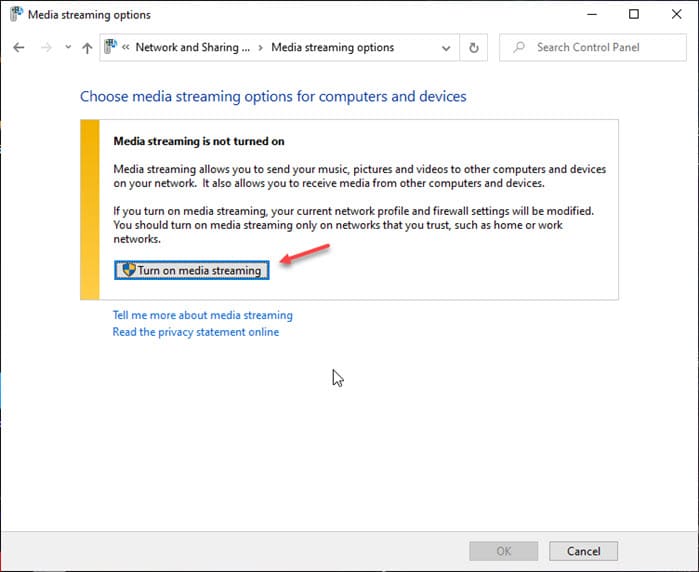Viewport: 699px width, 572px height.
Task: Close the Media streaming options window
Action: point(676,14)
